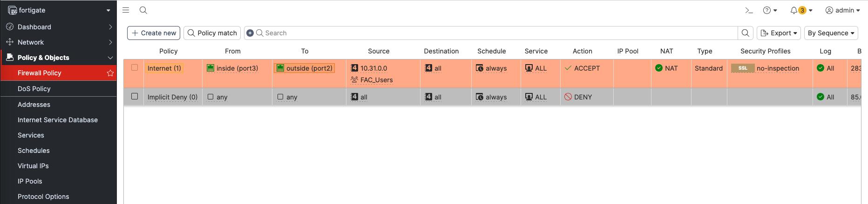Go to Virtual IPs page
This screenshot has height=204, width=868.
tap(33, 166)
